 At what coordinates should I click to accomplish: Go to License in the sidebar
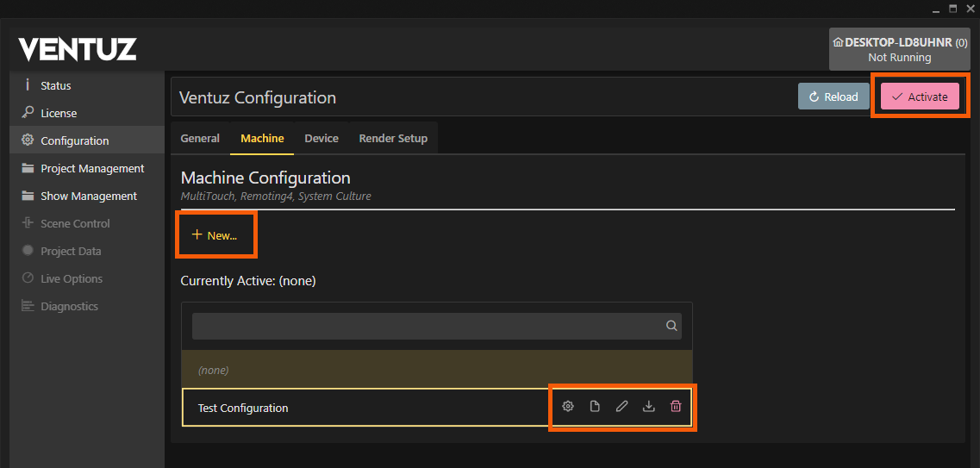point(59,113)
